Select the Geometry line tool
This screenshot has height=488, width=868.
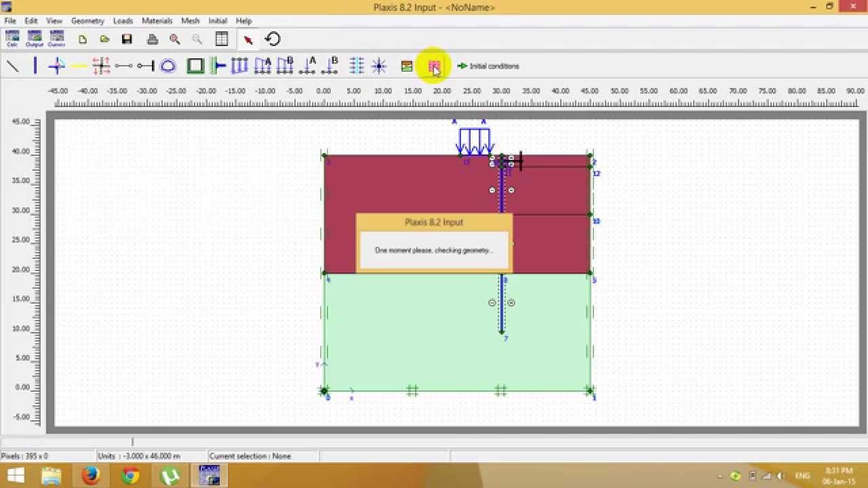pyautogui.click(x=13, y=66)
